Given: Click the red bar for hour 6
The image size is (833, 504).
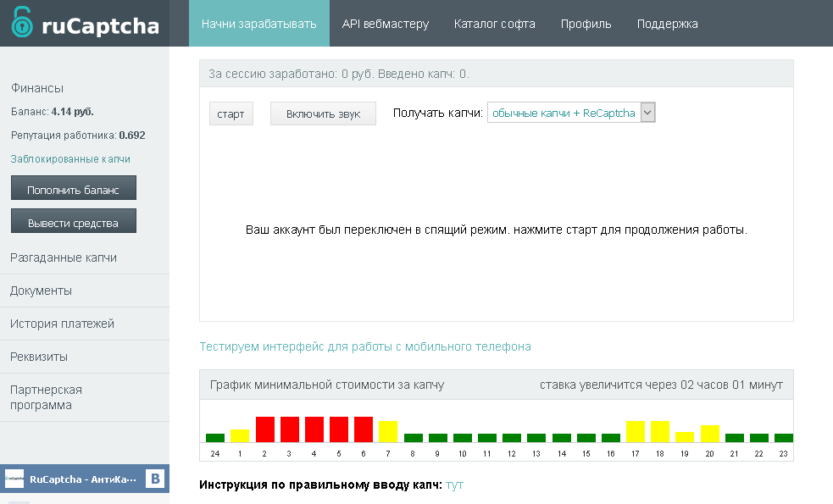Looking at the screenshot, I should point(364,429).
